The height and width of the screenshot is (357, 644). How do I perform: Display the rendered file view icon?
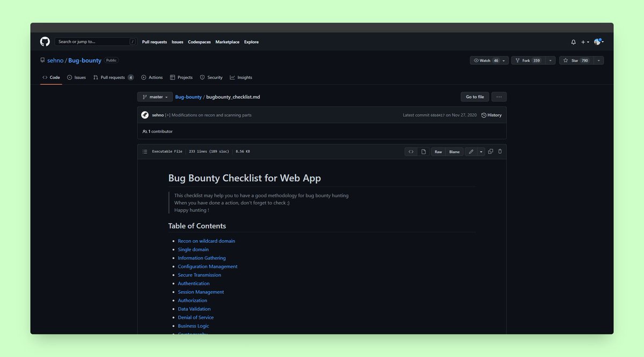pos(423,152)
